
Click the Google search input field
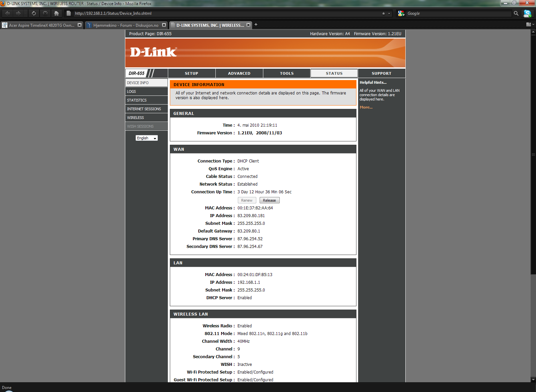click(459, 13)
